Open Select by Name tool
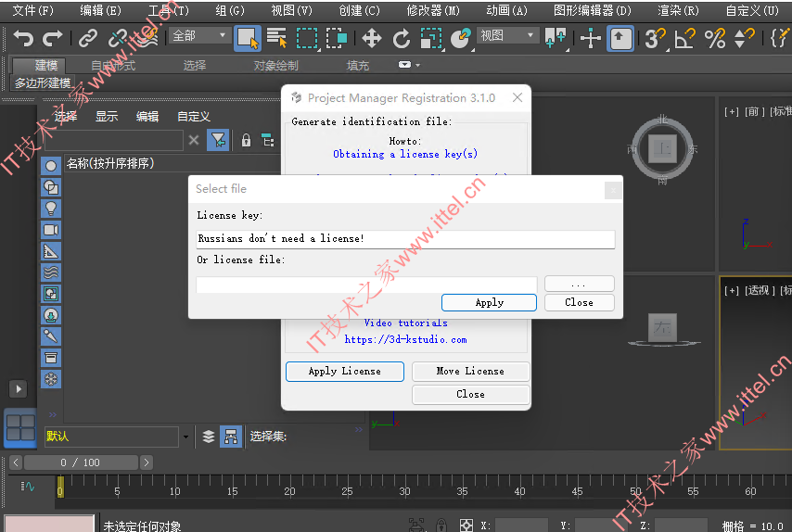This screenshot has height=532, width=792. [276, 38]
